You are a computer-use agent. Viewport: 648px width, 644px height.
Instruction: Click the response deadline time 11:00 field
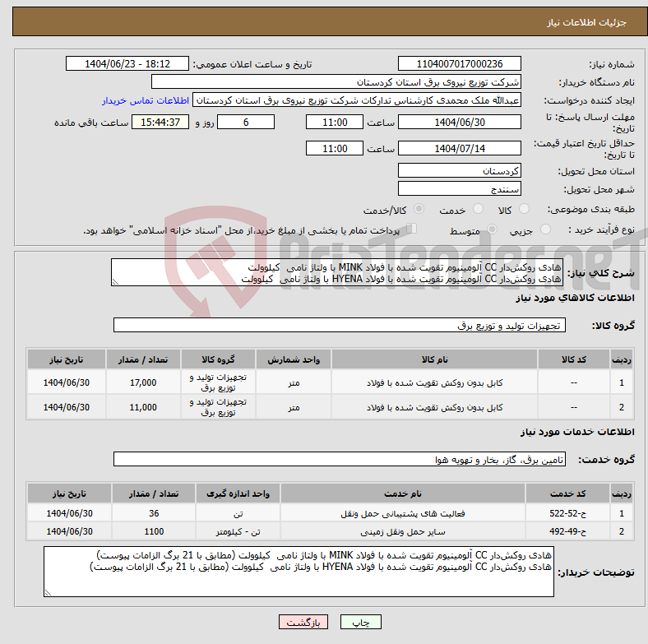point(335,122)
